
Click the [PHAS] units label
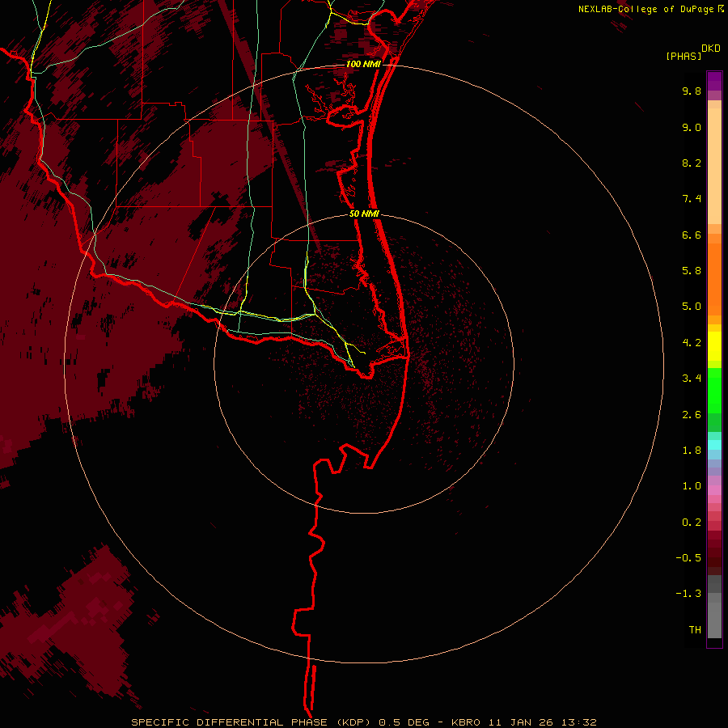684,56
